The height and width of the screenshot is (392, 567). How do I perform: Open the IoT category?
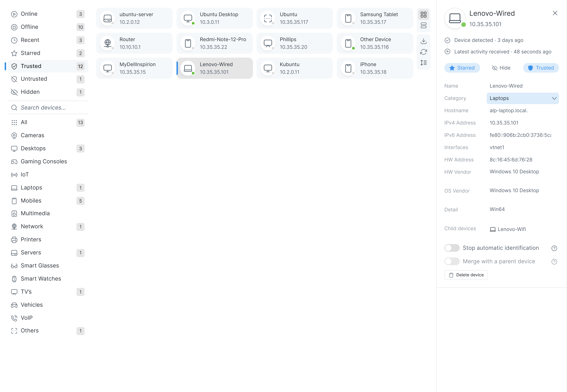point(48,175)
